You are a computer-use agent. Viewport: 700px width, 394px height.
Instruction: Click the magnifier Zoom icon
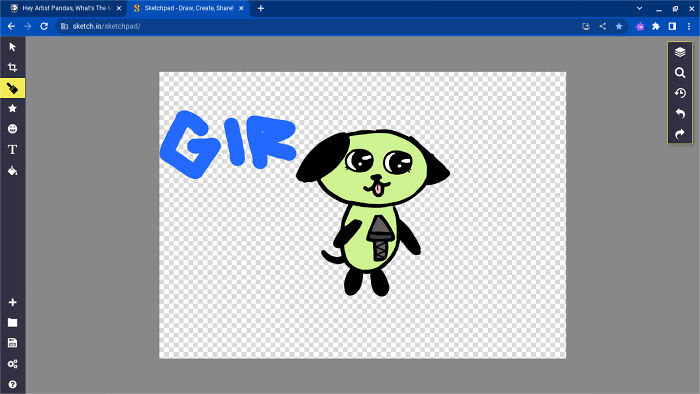click(680, 73)
